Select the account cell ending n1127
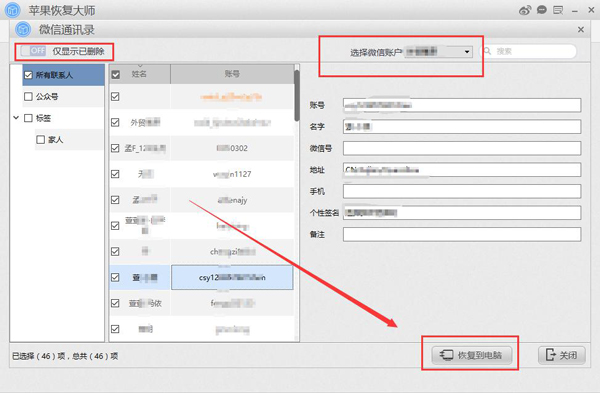 [232, 174]
